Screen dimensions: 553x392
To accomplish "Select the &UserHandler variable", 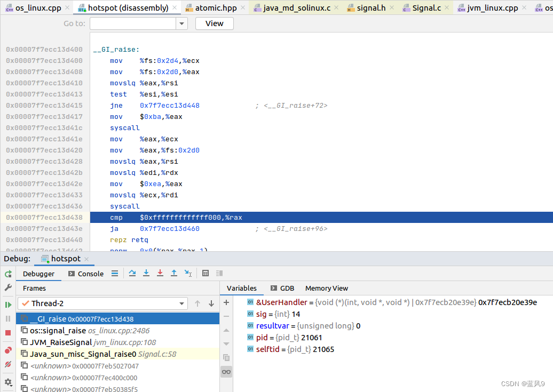I will (x=393, y=302).
